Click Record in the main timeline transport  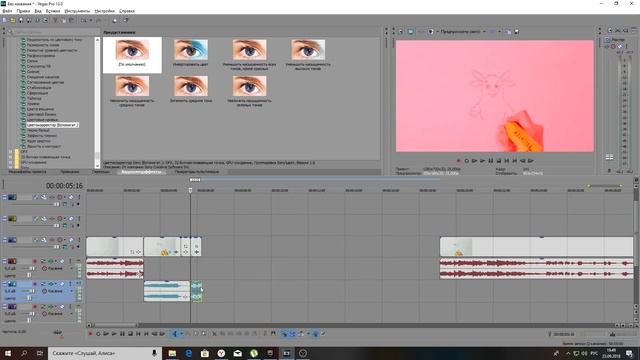tap(90, 334)
